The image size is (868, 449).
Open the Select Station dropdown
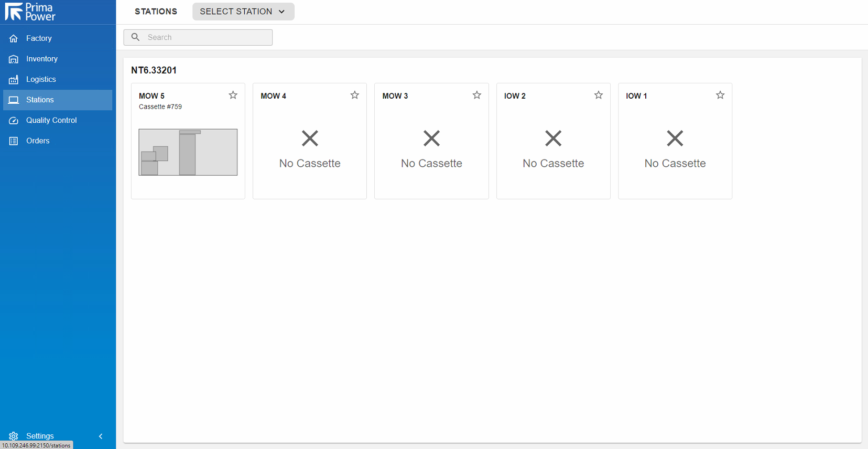[x=243, y=12]
